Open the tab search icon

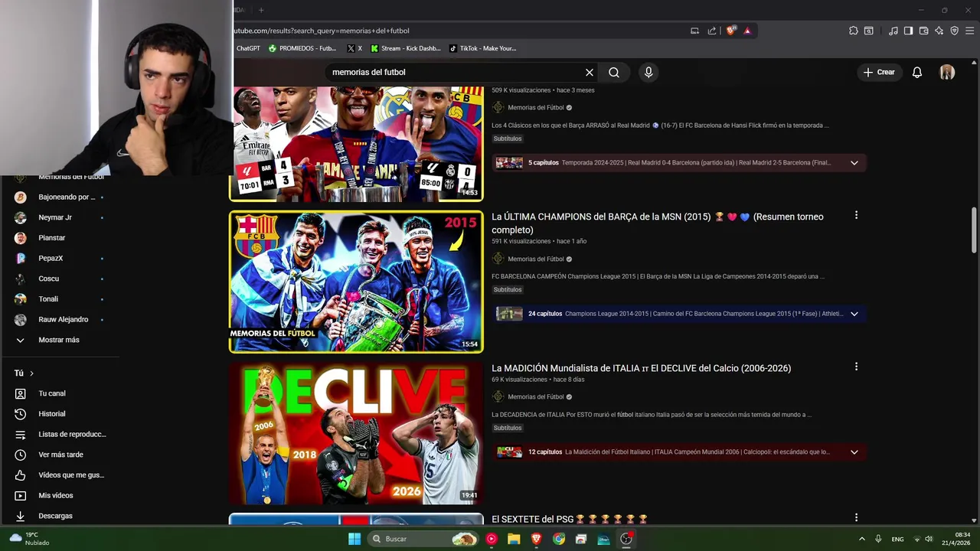tap(869, 31)
